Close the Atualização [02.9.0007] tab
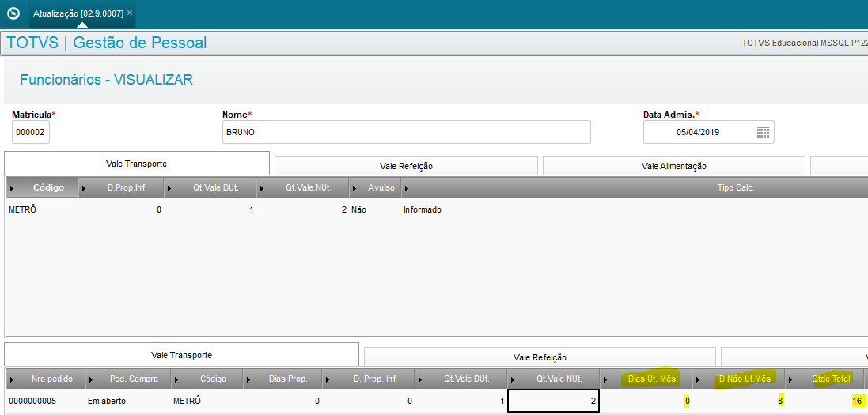 point(130,13)
